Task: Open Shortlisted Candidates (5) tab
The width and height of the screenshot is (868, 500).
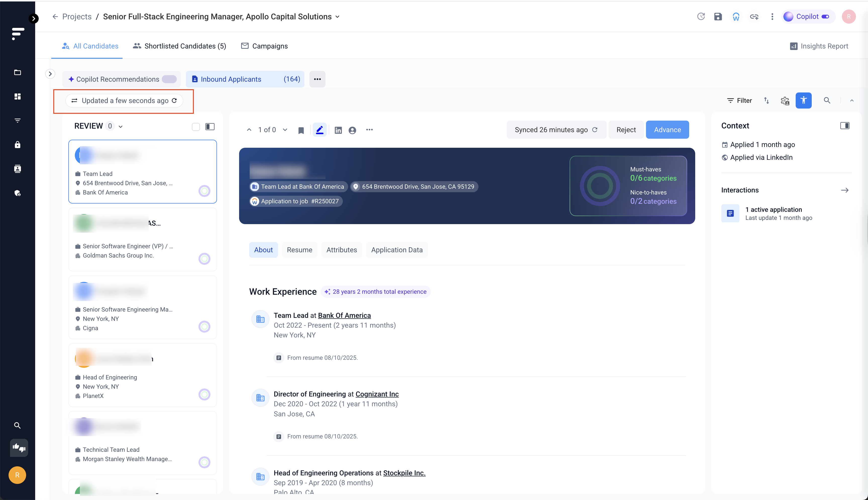Action: coord(179,46)
